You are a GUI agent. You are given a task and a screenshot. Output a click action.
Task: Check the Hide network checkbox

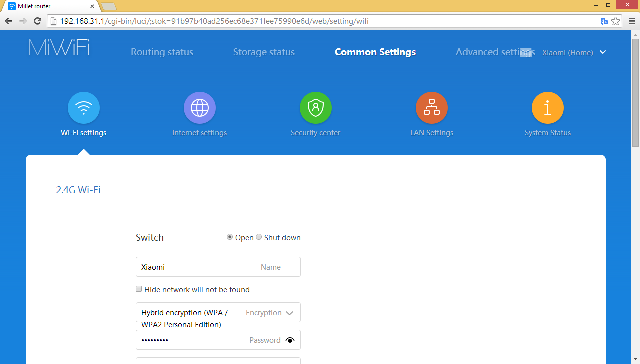[x=139, y=289]
